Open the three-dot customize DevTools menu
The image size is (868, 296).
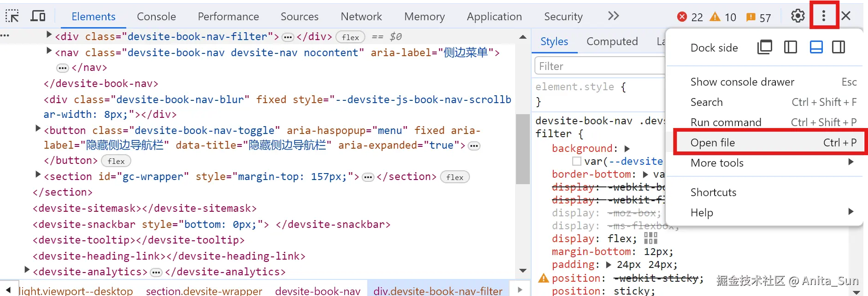pos(824,16)
